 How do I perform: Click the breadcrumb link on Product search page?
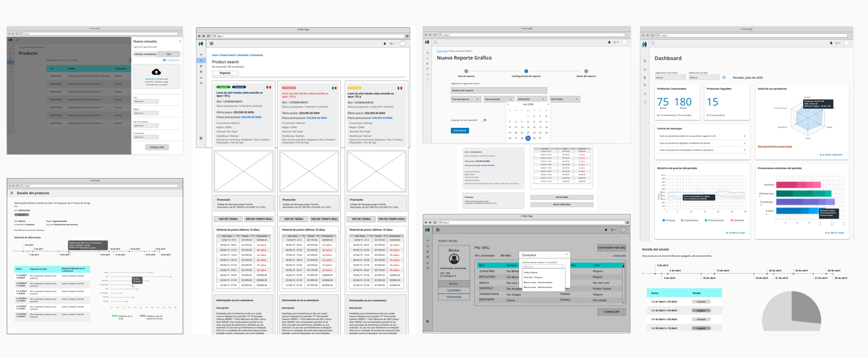(x=237, y=55)
